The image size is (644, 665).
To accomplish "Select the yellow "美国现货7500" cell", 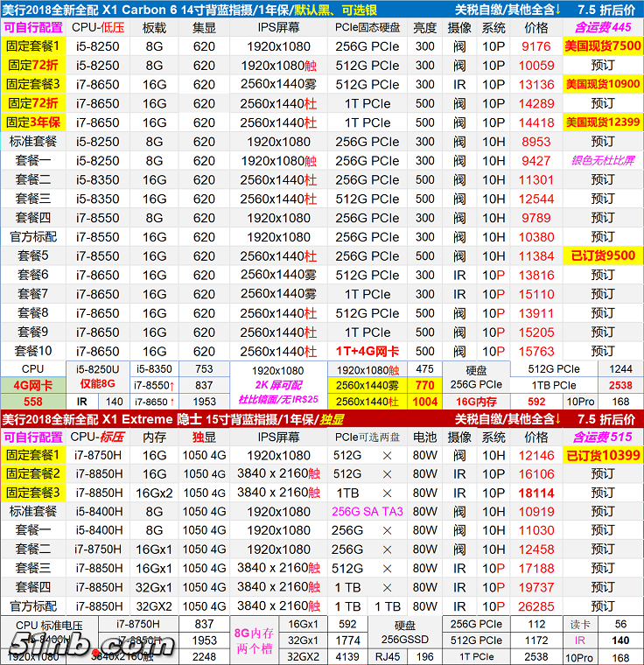I will tap(603, 45).
